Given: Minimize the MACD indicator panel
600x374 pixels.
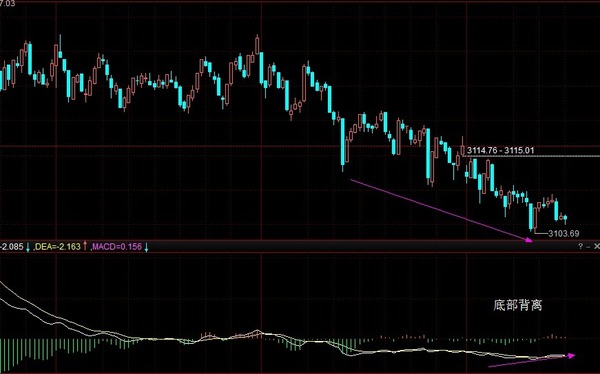Looking at the screenshot, I should (589, 247).
